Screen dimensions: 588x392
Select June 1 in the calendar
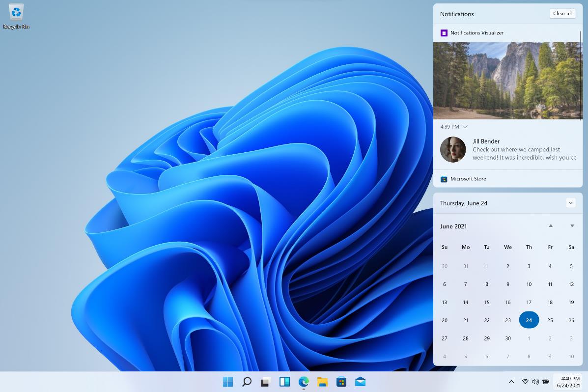tap(487, 266)
